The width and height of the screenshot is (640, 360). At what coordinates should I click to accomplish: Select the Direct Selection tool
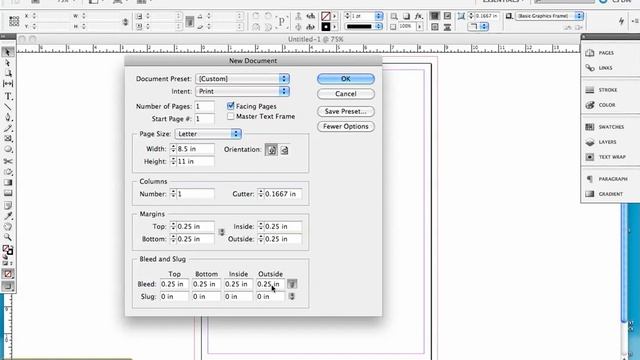tap(8, 63)
